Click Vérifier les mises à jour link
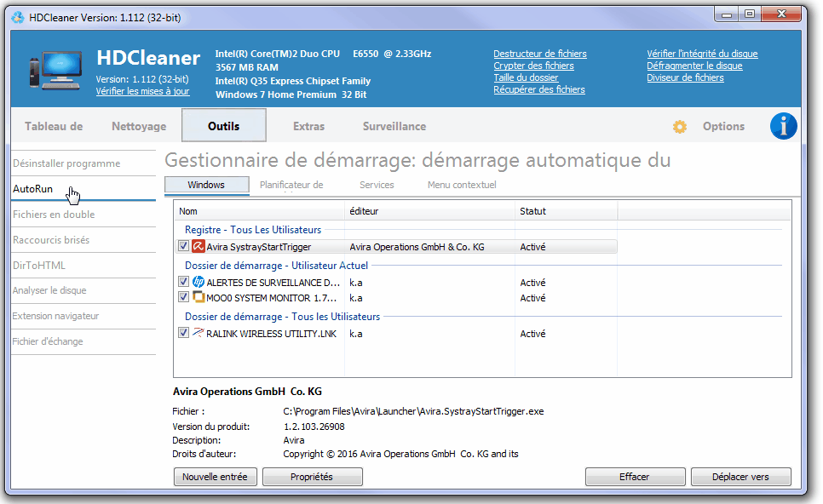The width and height of the screenshot is (823, 504). coord(142,91)
